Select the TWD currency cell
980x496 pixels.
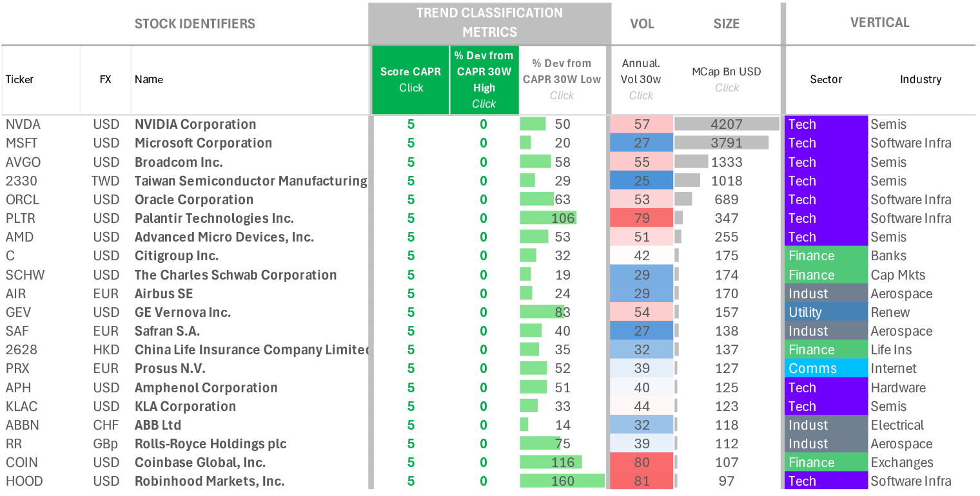click(106, 181)
